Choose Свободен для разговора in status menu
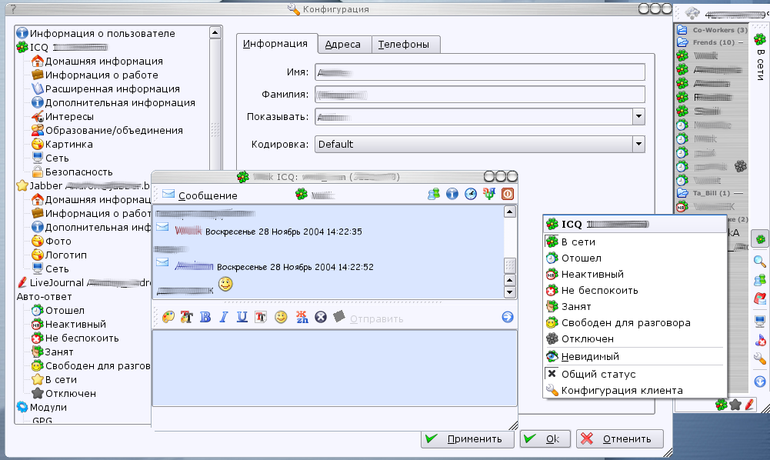770x460 pixels. tap(634, 323)
